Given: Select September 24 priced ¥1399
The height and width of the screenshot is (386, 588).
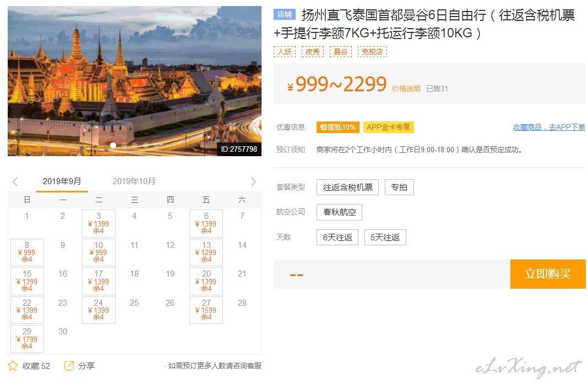Looking at the screenshot, I should point(99,310).
